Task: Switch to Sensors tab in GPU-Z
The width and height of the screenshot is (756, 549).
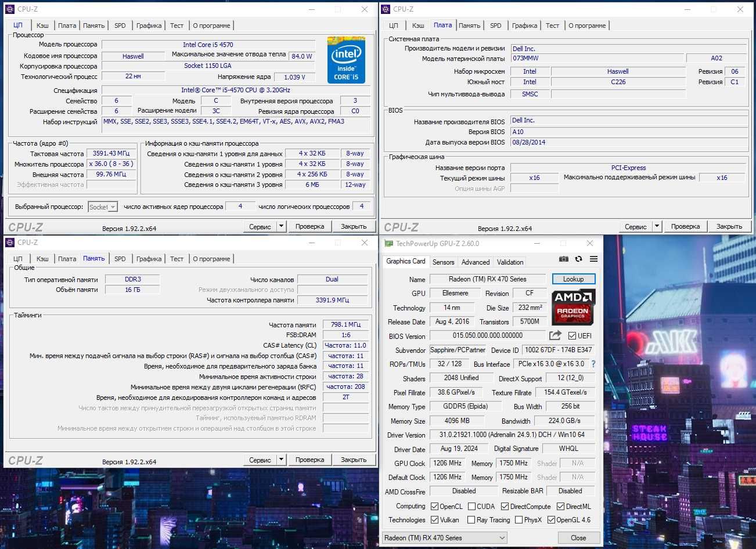Action: [x=444, y=262]
